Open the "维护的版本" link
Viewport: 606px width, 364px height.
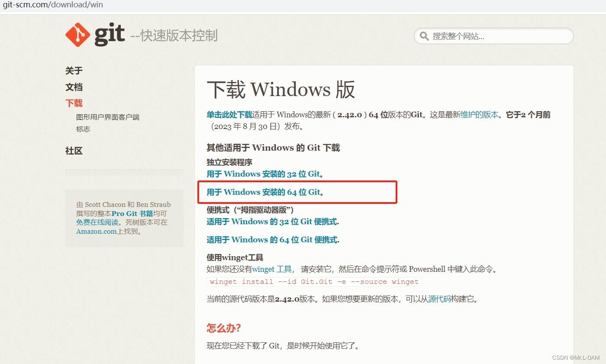[480, 115]
